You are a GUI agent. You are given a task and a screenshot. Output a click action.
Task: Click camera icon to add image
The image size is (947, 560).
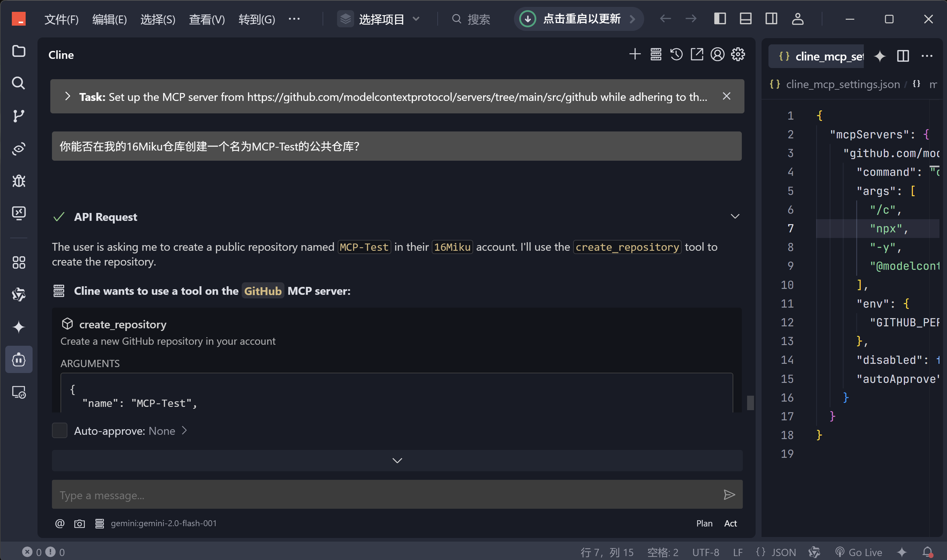click(79, 524)
